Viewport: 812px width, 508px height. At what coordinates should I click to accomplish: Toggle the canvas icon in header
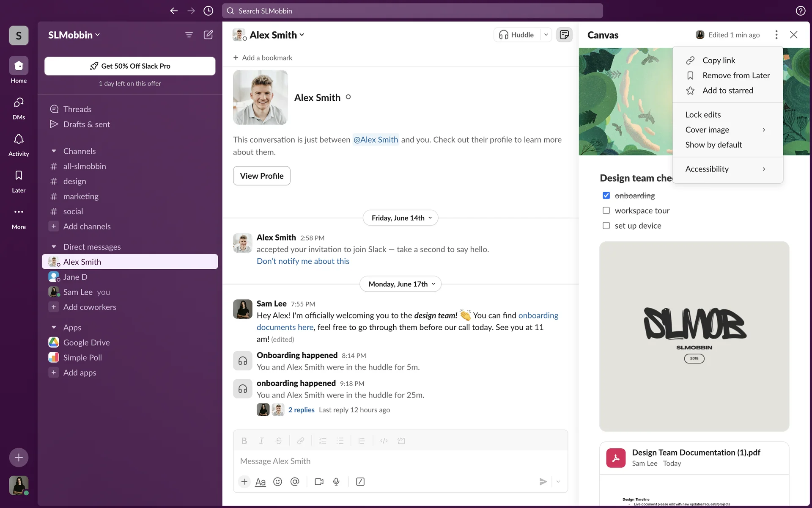click(564, 35)
